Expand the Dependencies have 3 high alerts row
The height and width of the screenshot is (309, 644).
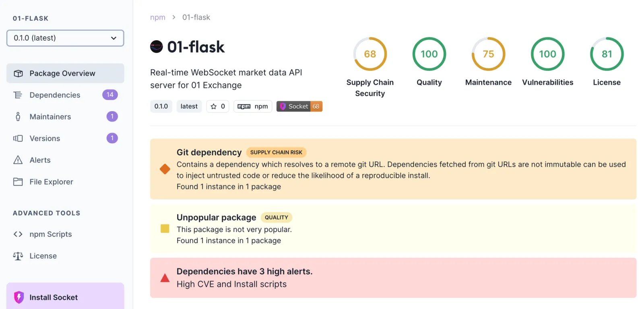[393, 278]
